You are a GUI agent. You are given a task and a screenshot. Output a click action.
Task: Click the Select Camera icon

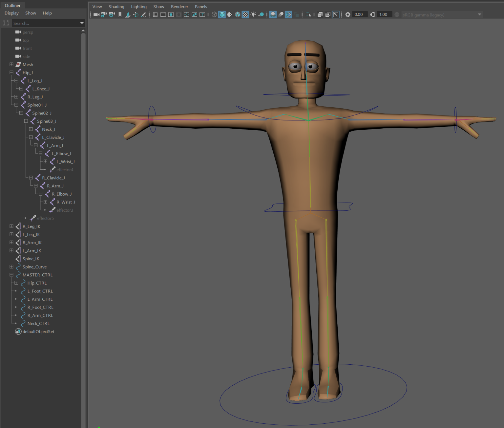click(96, 14)
